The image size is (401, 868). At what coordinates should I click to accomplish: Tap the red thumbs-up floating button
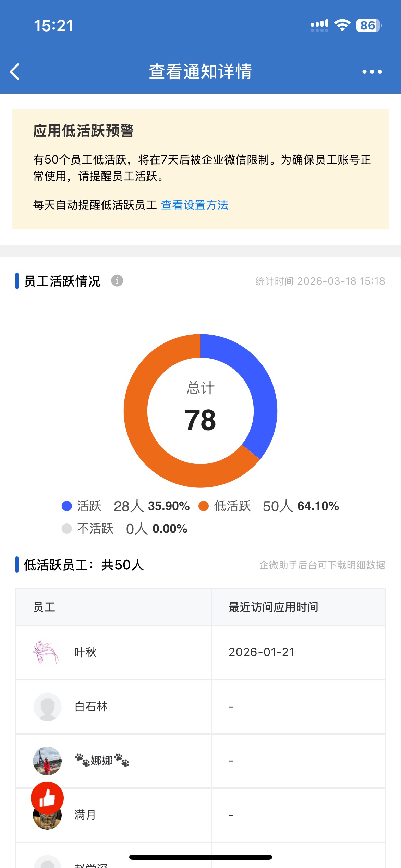[x=47, y=798]
